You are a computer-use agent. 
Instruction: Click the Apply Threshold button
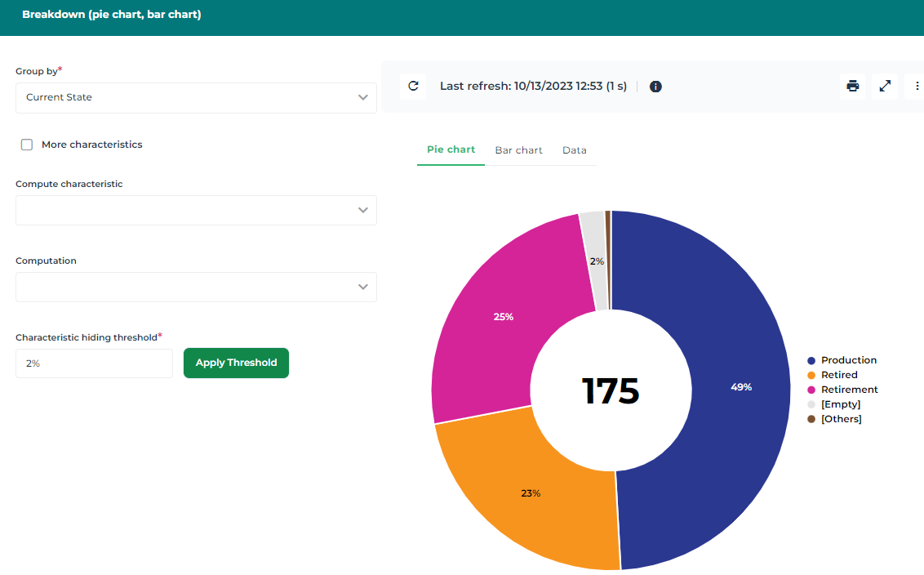click(236, 363)
